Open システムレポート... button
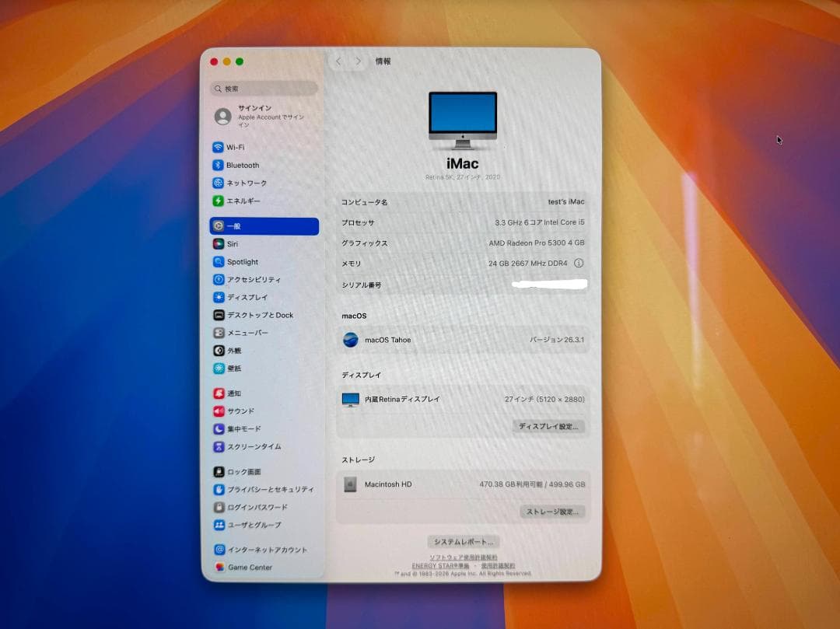The image size is (840, 629). point(463,542)
